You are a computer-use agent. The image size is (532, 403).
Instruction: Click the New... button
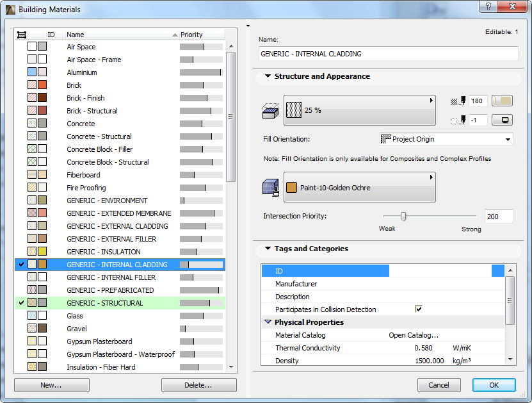52,385
